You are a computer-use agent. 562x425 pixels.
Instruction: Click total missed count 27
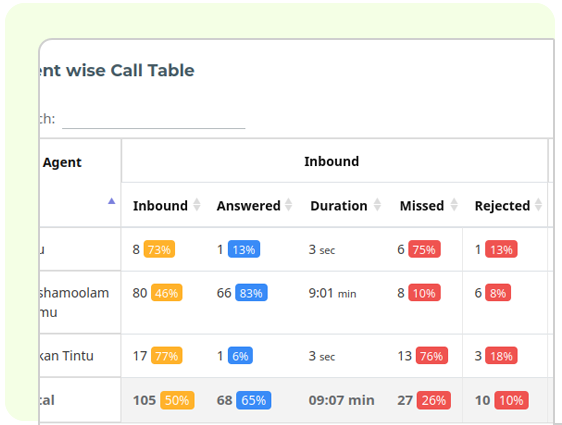tap(405, 400)
